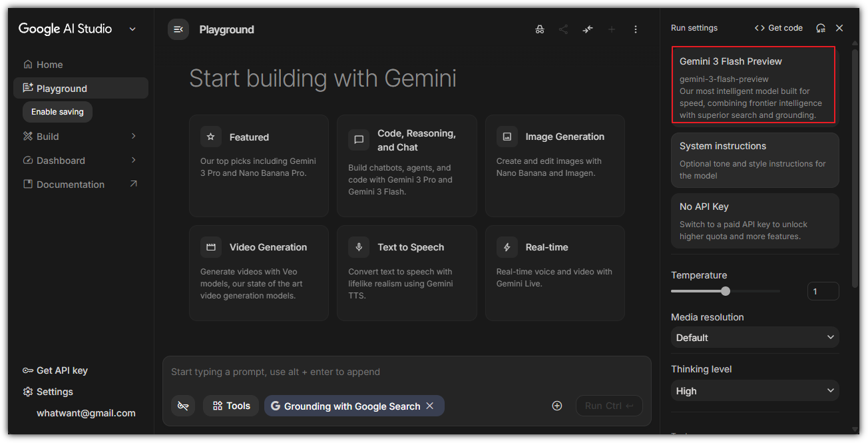Click the Get API key link
This screenshot has height=443, width=868.
(x=55, y=370)
